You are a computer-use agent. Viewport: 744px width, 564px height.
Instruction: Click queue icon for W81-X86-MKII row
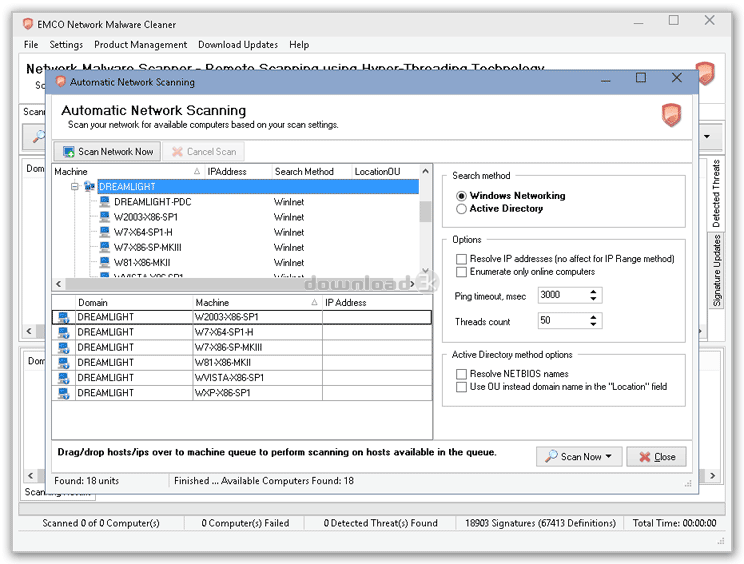tap(64, 363)
